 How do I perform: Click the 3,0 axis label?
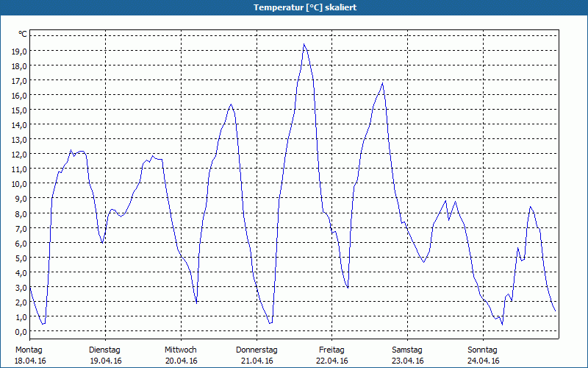(x=21, y=287)
